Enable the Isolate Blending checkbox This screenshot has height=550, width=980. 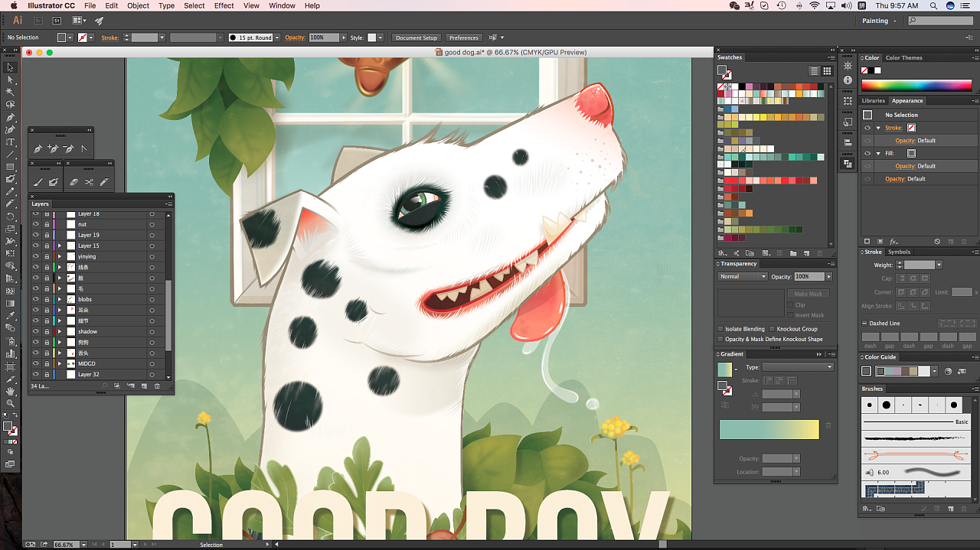coord(720,329)
